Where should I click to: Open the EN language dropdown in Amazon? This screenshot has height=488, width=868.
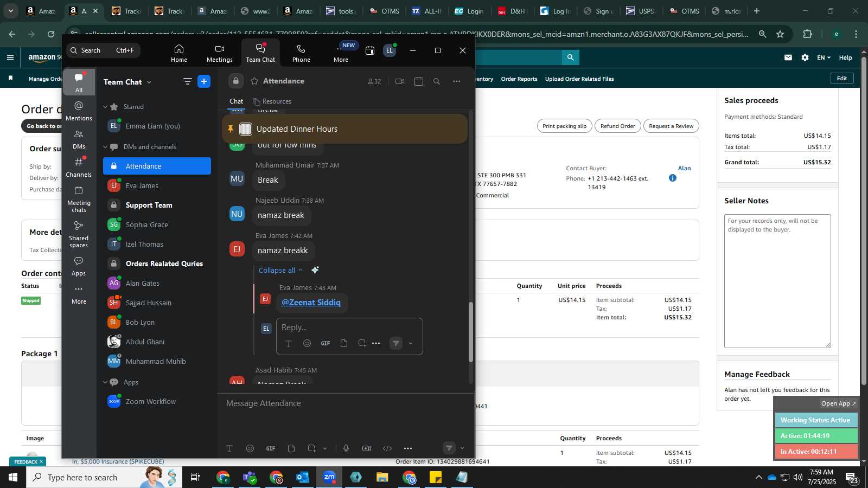point(824,57)
